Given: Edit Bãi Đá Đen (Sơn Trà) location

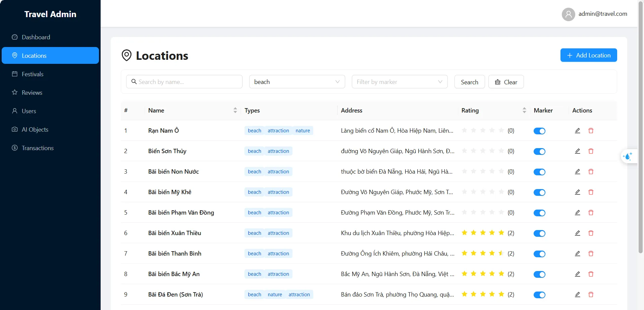Looking at the screenshot, I should [578, 295].
